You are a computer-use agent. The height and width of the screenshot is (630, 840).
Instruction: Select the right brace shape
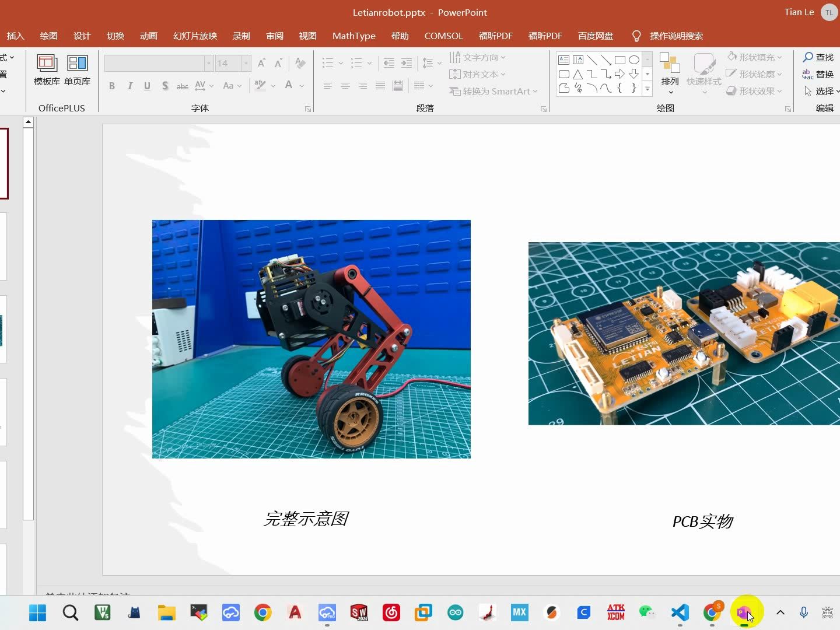pos(634,88)
